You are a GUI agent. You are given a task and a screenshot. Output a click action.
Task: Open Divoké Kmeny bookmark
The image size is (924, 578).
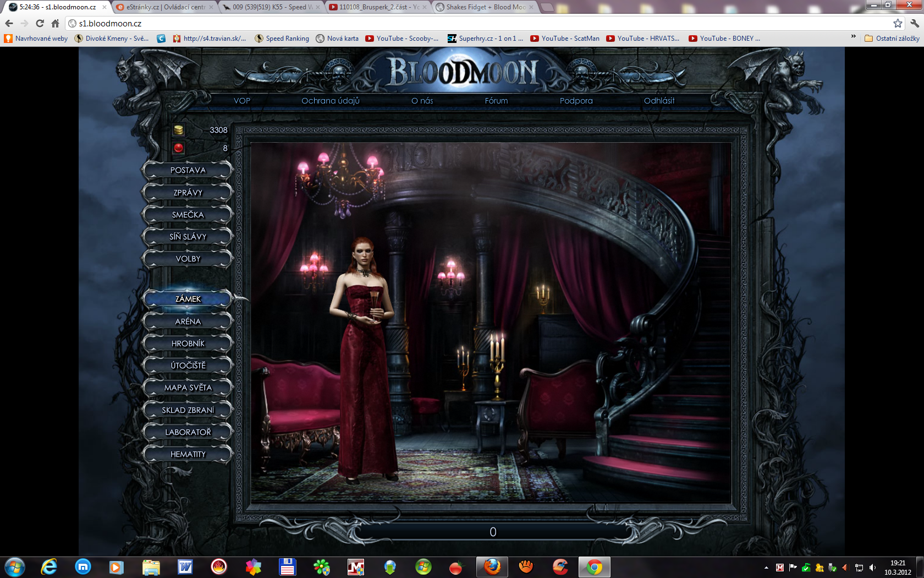coord(112,39)
